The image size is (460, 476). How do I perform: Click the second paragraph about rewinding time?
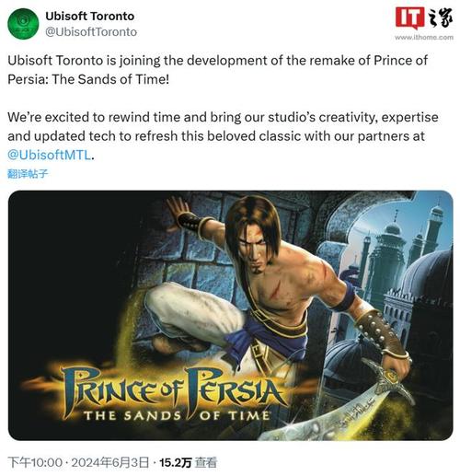[223, 136]
